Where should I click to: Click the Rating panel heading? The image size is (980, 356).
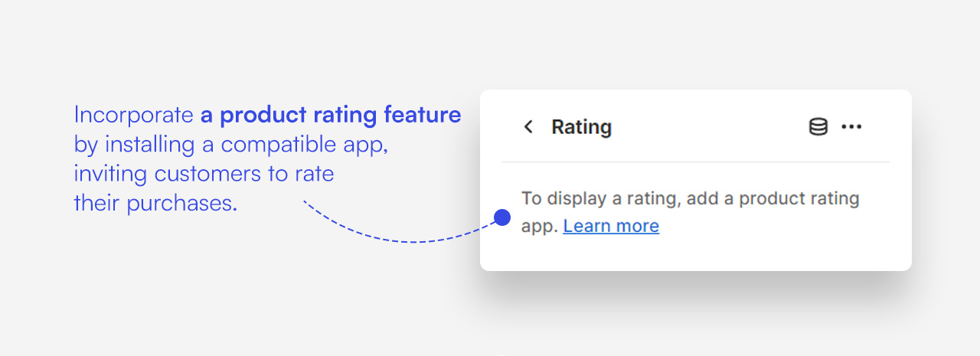tap(581, 127)
